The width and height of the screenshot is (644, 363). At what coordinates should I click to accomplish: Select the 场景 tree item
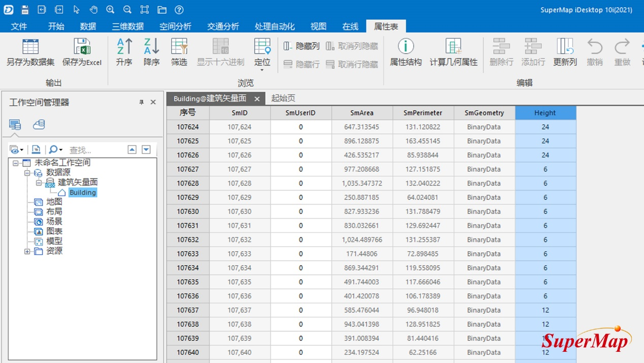(54, 222)
